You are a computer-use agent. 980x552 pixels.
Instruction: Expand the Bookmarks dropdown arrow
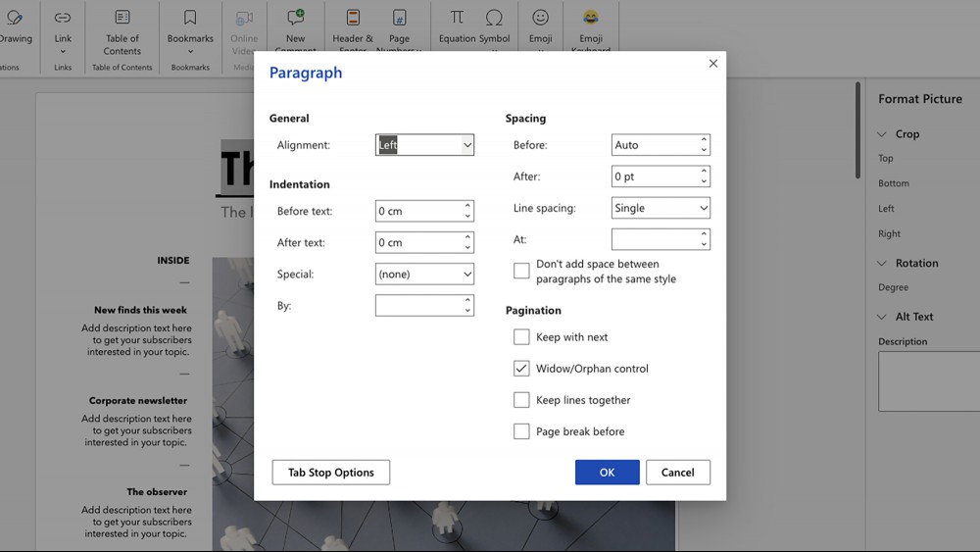[190, 52]
